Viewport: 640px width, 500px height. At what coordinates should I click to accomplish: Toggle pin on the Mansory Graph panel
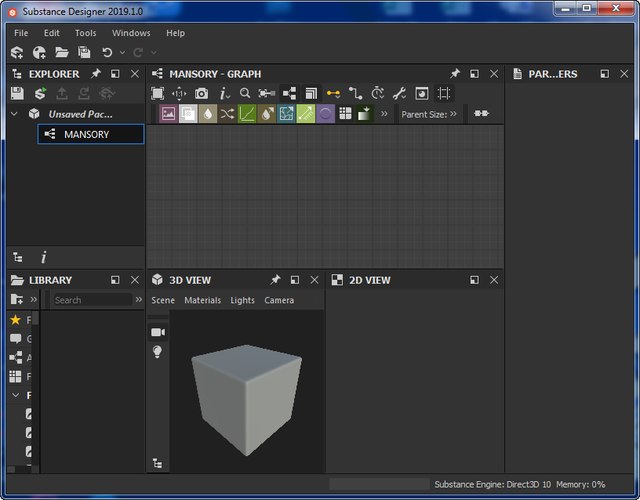point(455,74)
